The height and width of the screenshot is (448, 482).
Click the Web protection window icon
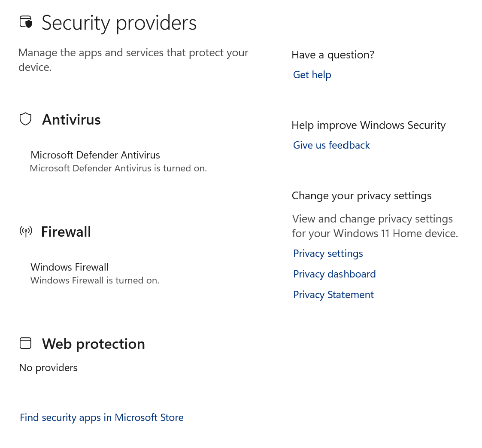[x=26, y=343]
